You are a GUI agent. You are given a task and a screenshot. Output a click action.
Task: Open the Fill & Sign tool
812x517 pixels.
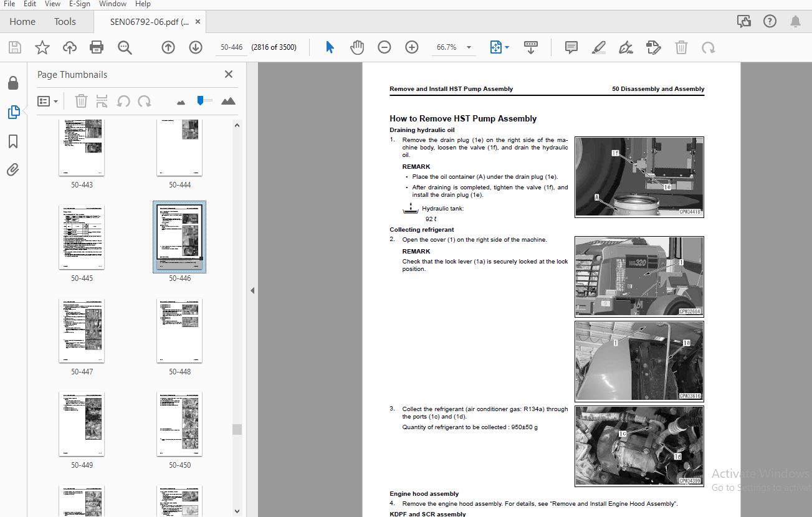(626, 47)
